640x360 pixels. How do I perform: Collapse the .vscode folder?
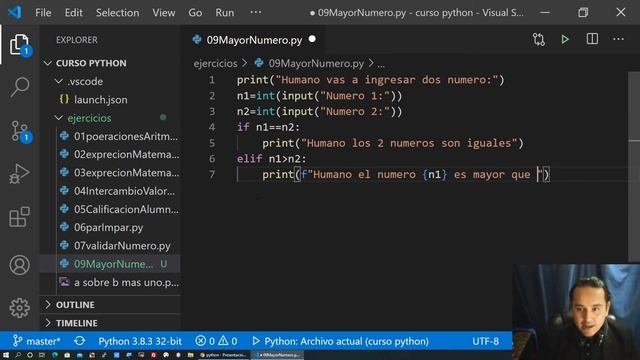pos(85,81)
